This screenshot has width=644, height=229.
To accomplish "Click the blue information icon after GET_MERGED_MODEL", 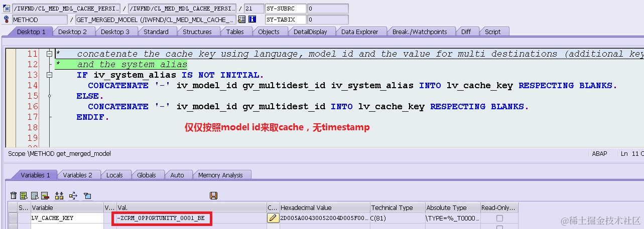I will click(252, 20).
